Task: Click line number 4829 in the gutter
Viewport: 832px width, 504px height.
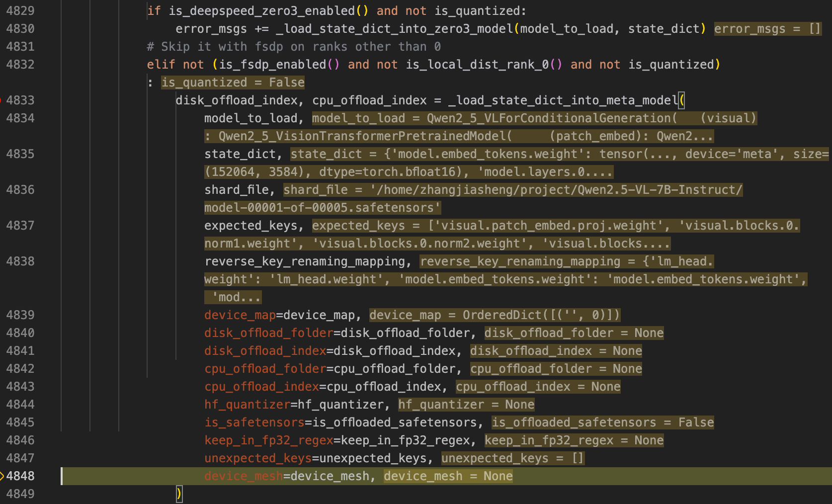Action: [x=20, y=11]
